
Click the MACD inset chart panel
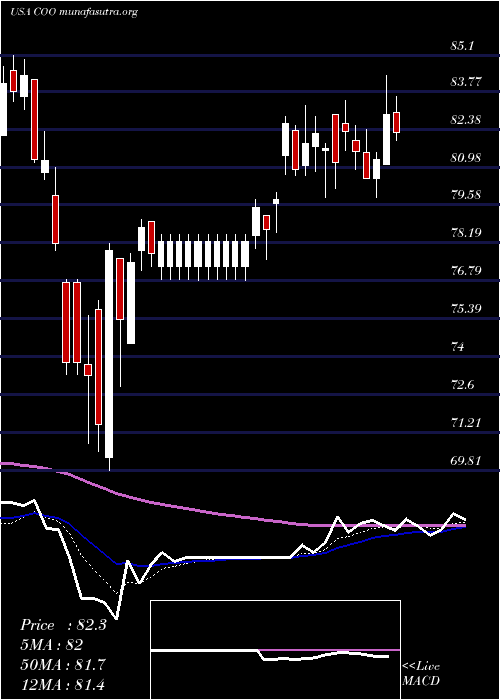point(275,650)
